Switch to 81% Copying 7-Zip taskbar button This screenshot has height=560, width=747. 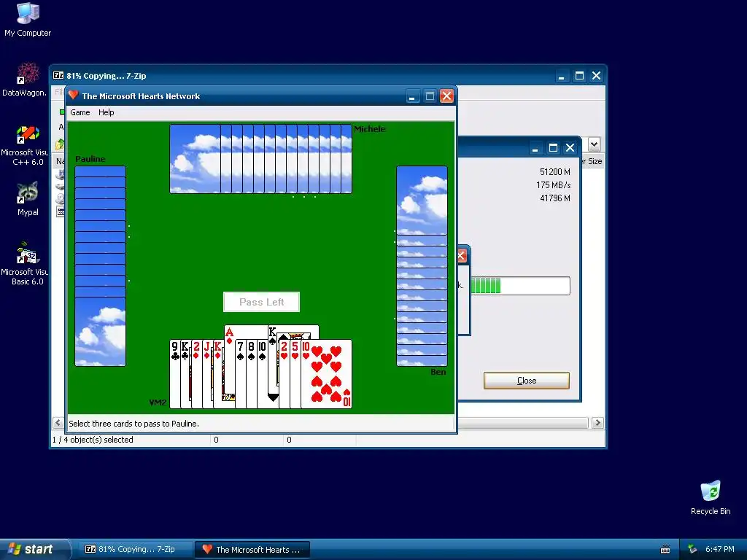pos(136,550)
